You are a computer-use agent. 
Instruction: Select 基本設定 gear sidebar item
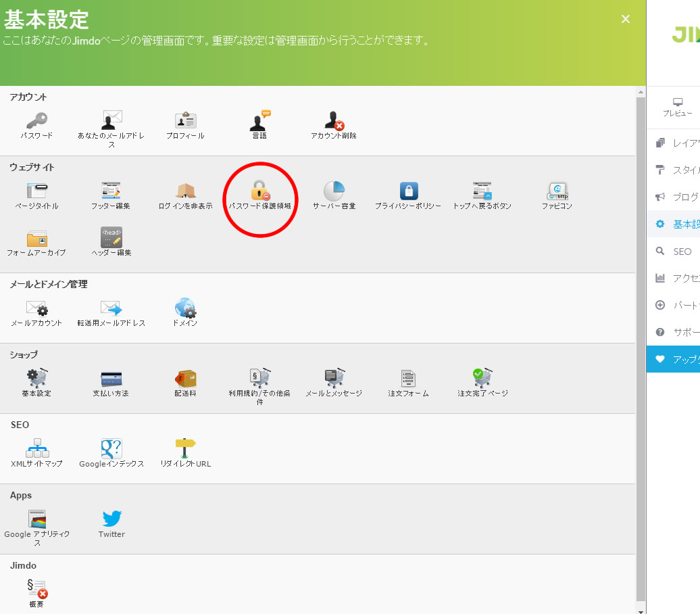(673, 224)
